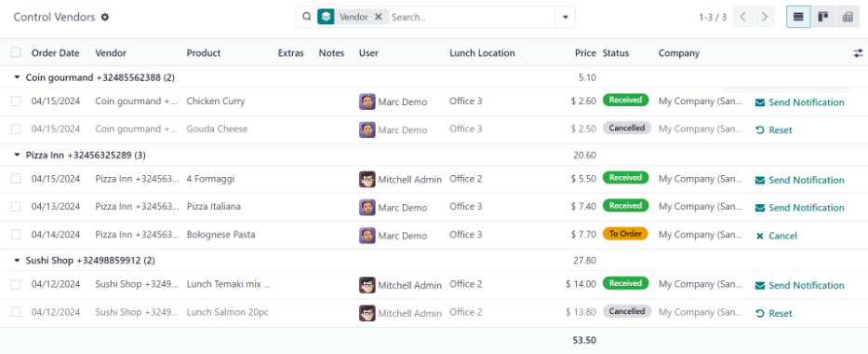Viewport: 868px width, 354px height.
Task: Open the Pizza Italiana product cell
Action: click(x=214, y=207)
